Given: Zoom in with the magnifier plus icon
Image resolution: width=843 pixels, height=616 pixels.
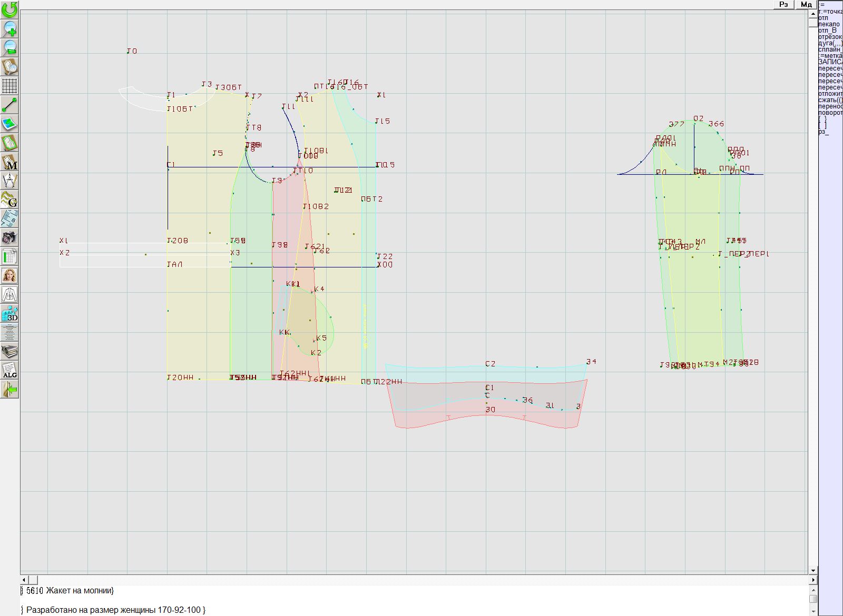Looking at the screenshot, I should pos(9,28).
